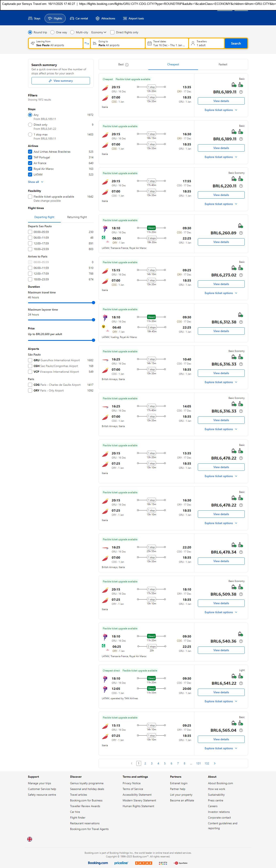Viewport: 276px width, 868px height.
Task: Click the price info icon beside BRL6,541.22
Action: [x=241, y=683]
